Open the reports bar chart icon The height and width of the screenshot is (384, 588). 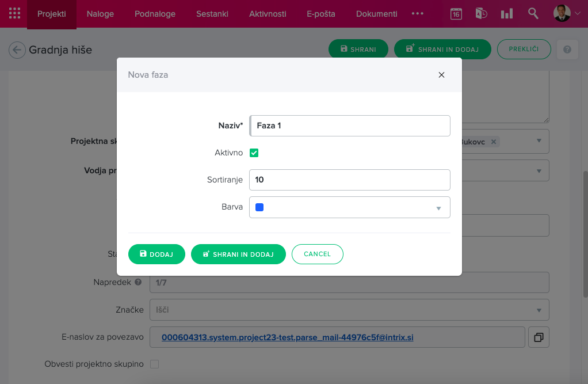(x=507, y=14)
